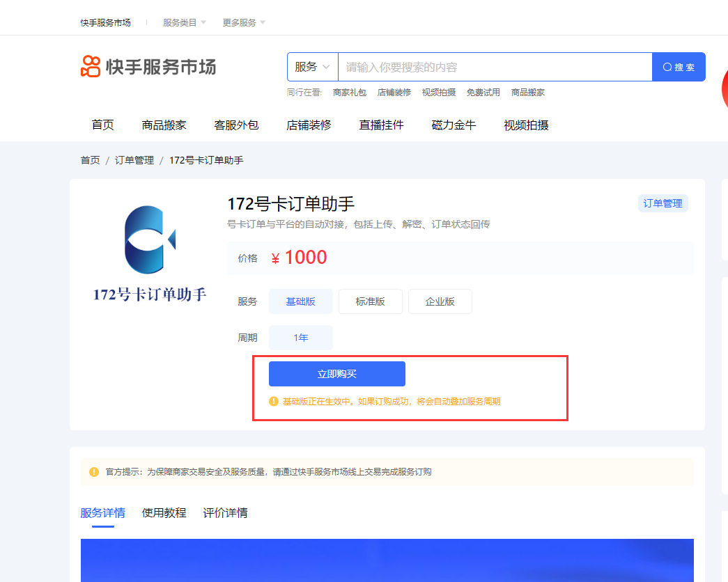Select the 1年 service period
The height and width of the screenshot is (582, 728).
(300, 337)
